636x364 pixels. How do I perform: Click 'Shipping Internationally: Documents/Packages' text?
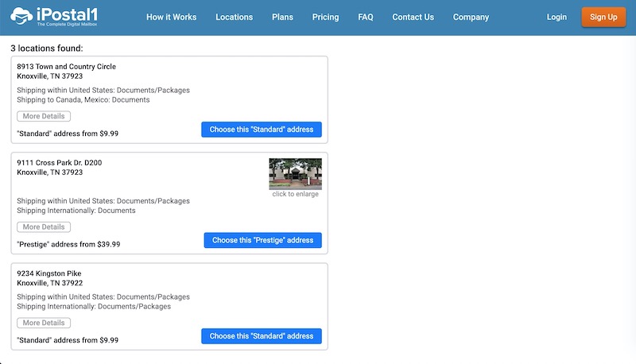point(94,307)
